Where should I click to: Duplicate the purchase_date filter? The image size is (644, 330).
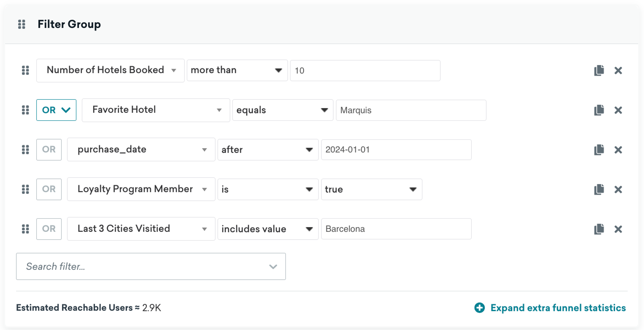click(x=599, y=150)
